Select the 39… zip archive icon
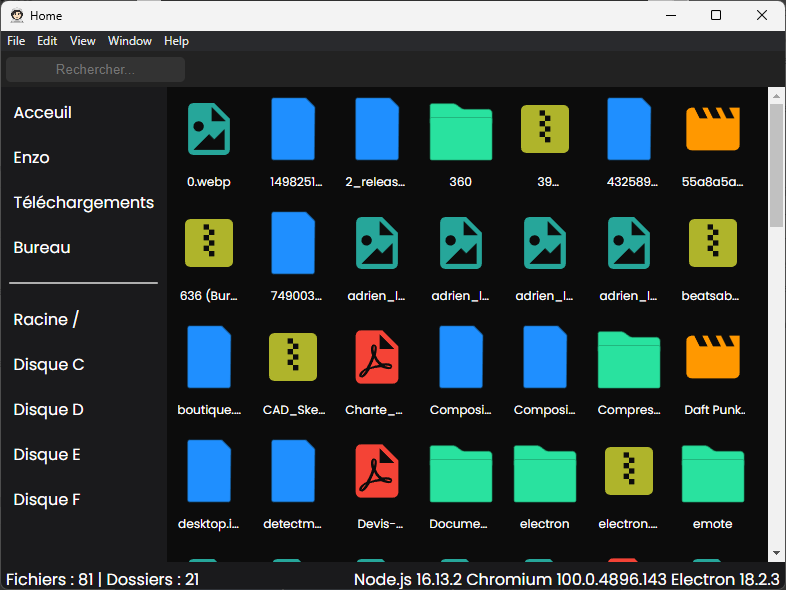The width and height of the screenshot is (786, 590). click(545, 129)
